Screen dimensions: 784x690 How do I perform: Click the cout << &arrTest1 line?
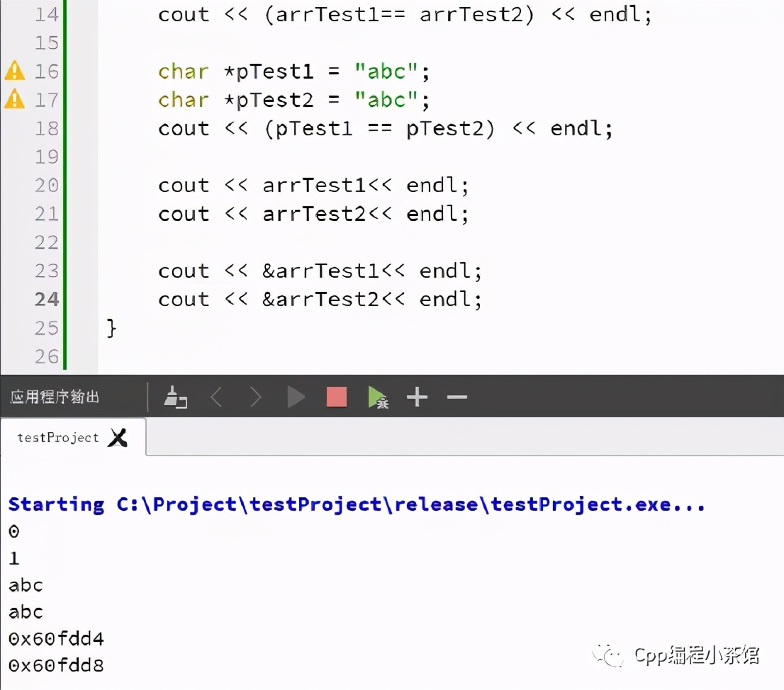pos(320,271)
